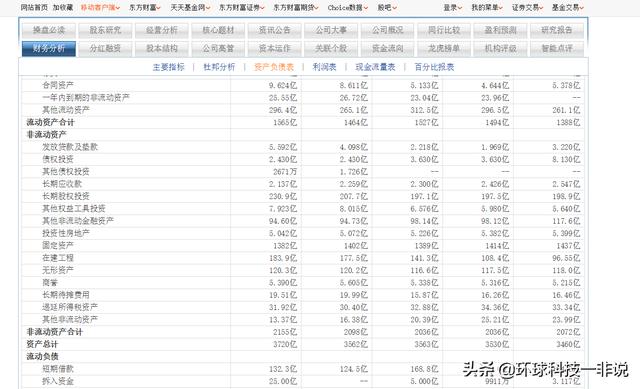The height and width of the screenshot is (389, 640).
Task: Switch to 资讯公告 tab
Action: coord(275,30)
